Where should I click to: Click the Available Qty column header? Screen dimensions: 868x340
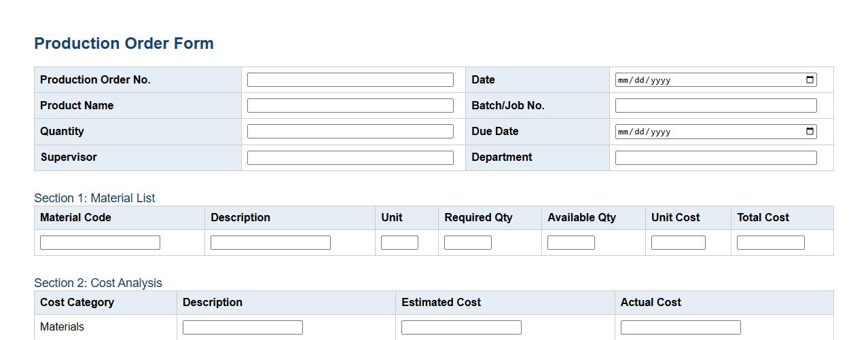coord(594,218)
